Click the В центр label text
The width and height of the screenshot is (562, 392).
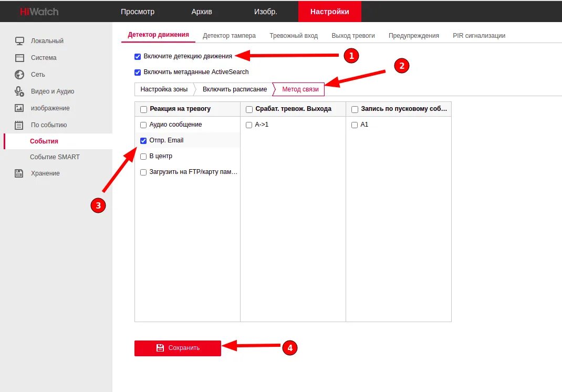161,156
